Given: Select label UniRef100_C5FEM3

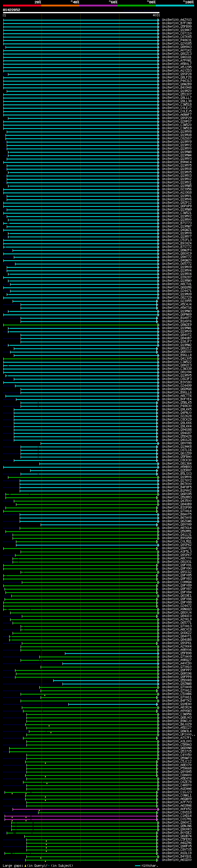Looking at the screenshot, I should [176, 839].
